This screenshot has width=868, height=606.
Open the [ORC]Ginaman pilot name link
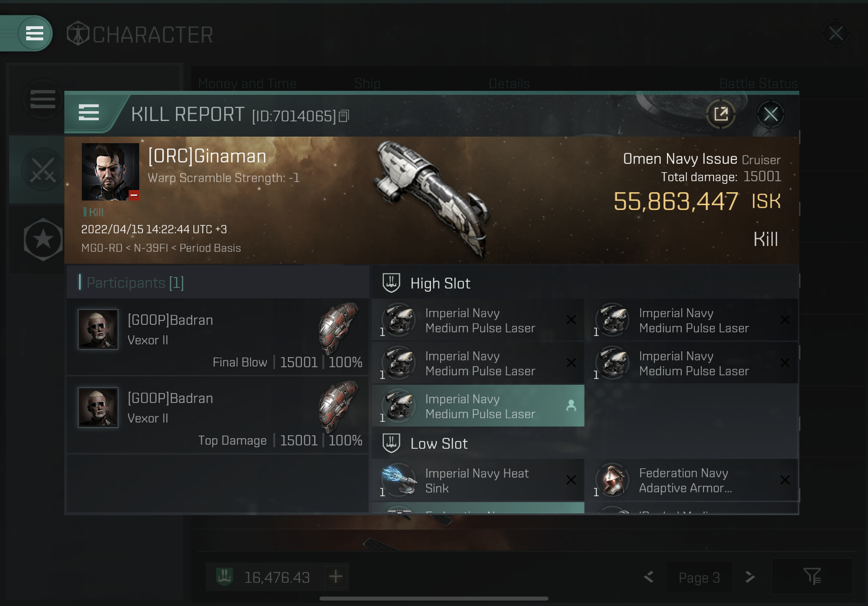[x=207, y=157]
